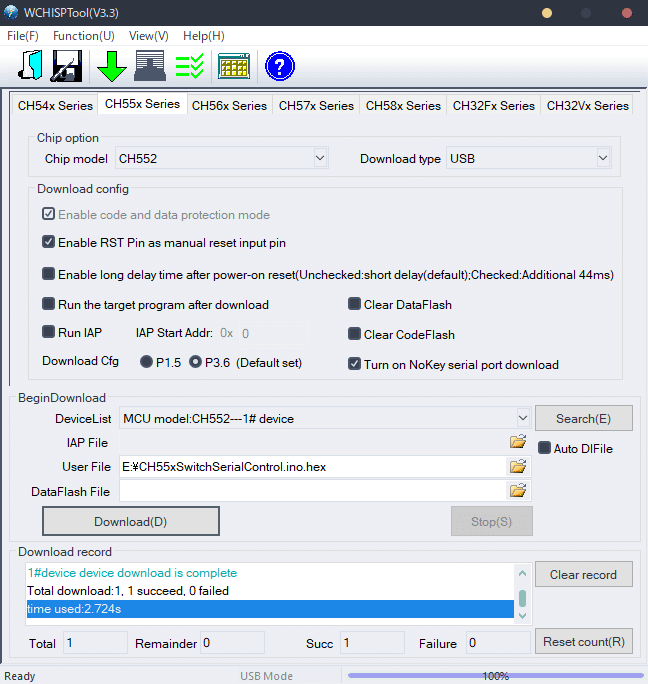Check the Clear CodeFlash option
This screenshot has height=684, width=648.
tap(354, 334)
